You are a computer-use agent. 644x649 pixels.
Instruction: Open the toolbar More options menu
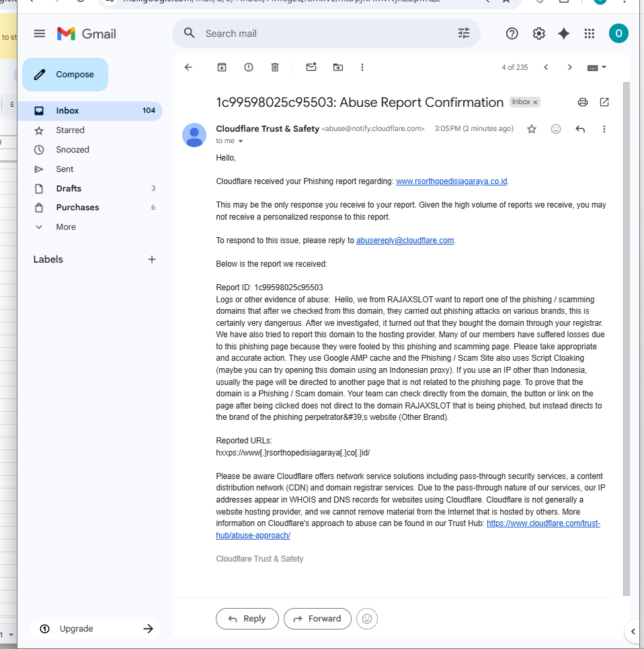tap(362, 67)
